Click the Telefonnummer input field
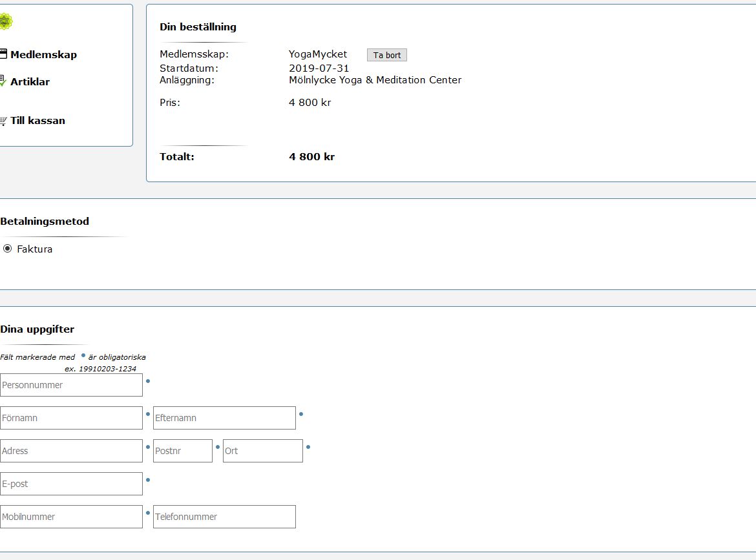 pyautogui.click(x=224, y=517)
